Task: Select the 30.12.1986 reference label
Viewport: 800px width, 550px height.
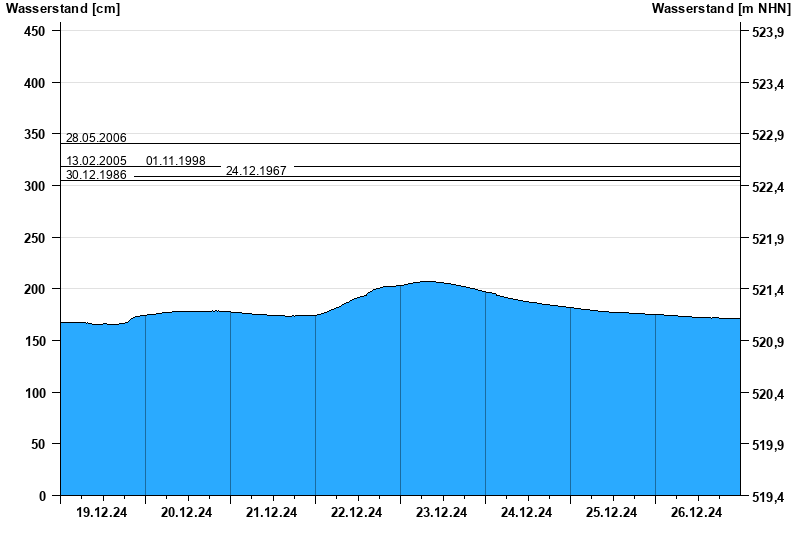Action: pos(96,175)
